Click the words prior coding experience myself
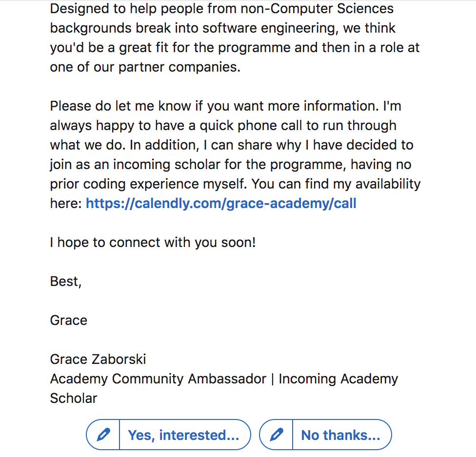 148,184
